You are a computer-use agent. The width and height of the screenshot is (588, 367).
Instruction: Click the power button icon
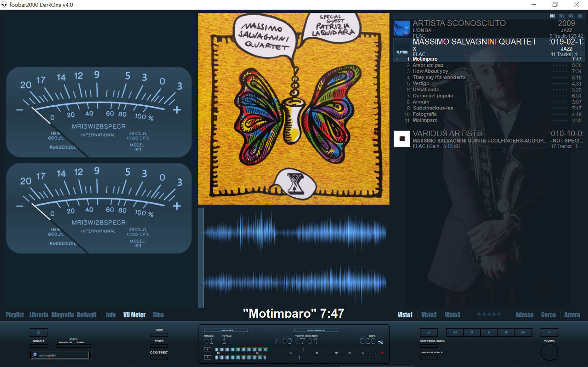pos(39,333)
